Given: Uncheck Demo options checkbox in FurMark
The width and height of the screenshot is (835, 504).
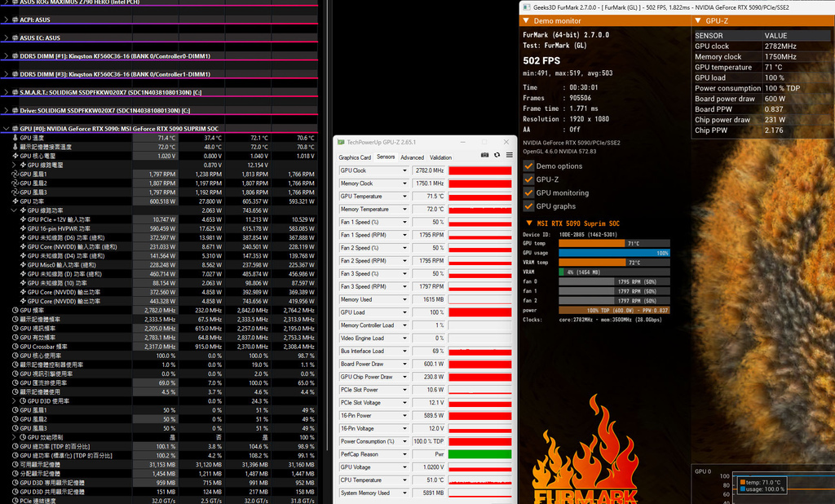Looking at the screenshot, I should [528, 166].
